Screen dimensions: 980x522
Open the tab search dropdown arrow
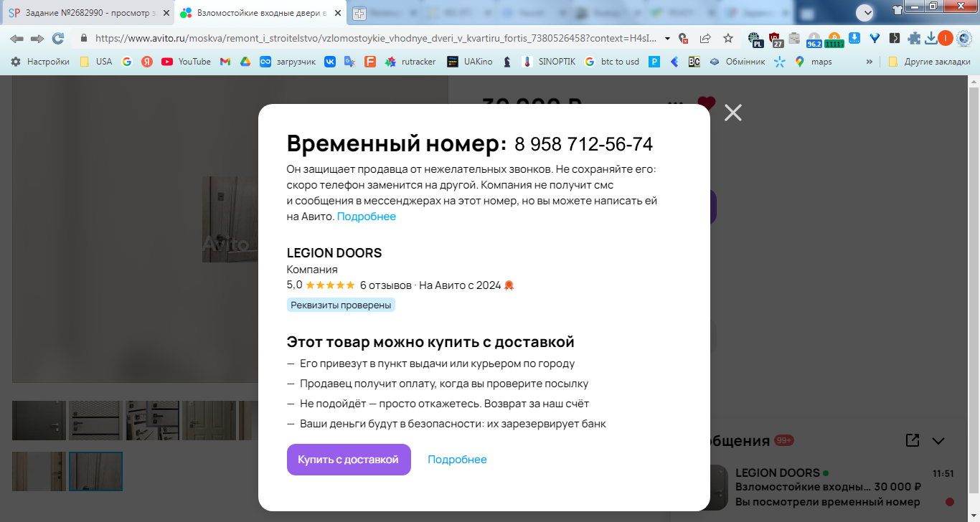[865, 12]
